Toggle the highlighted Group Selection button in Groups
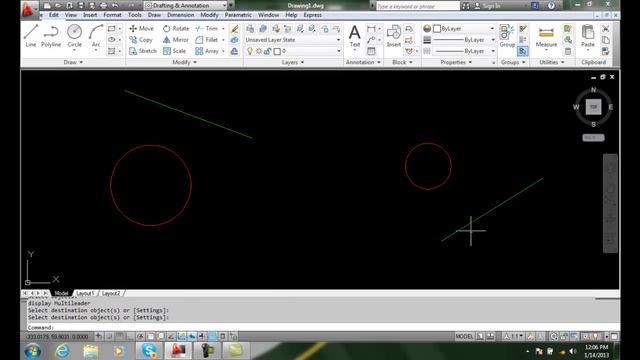 tap(523, 51)
